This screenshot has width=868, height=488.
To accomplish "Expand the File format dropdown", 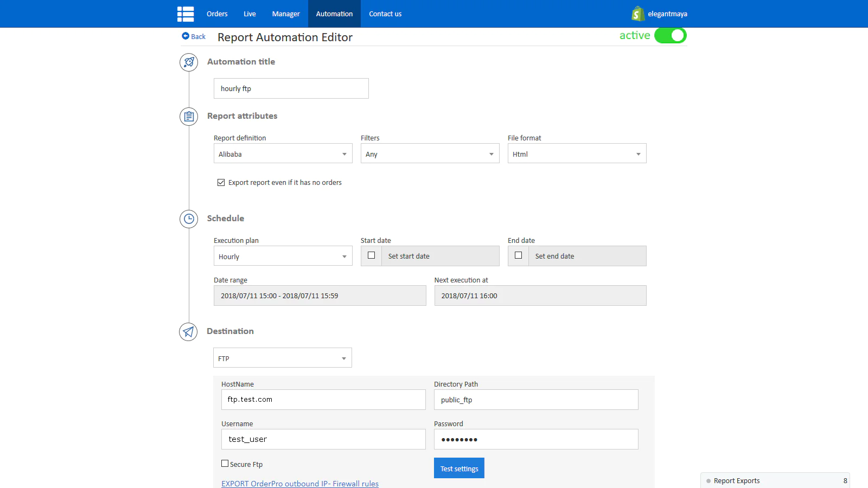I will (577, 154).
